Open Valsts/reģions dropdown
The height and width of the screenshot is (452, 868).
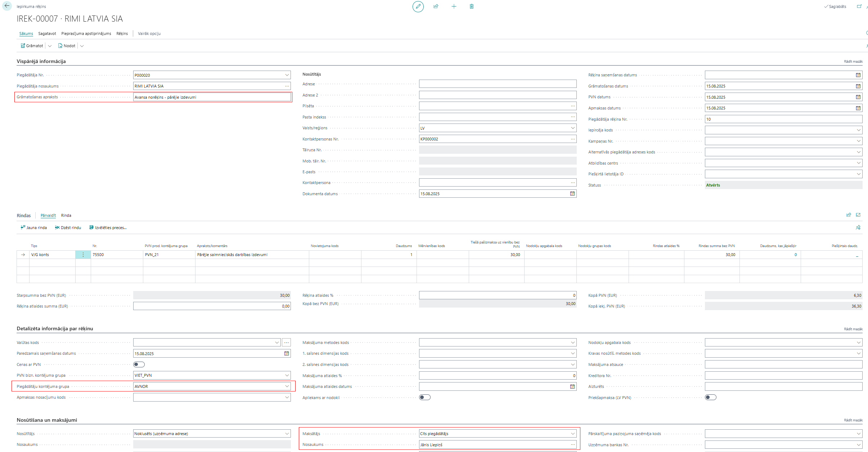[573, 128]
